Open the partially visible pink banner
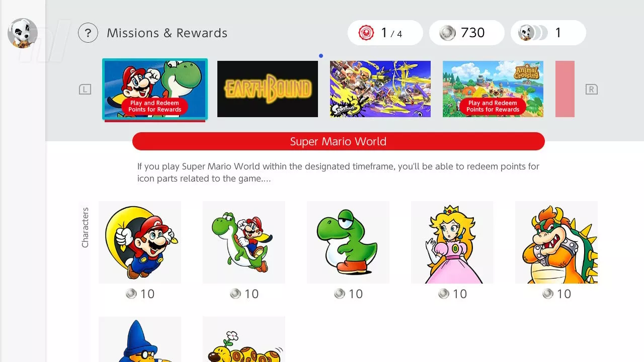This screenshot has height=362, width=644. tap(565, 89)
